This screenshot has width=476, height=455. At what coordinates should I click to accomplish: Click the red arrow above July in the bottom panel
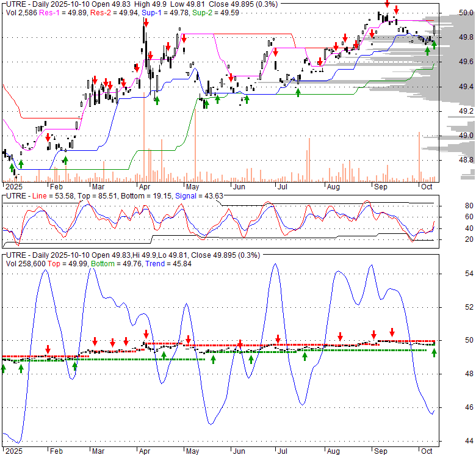click(278, 339)
